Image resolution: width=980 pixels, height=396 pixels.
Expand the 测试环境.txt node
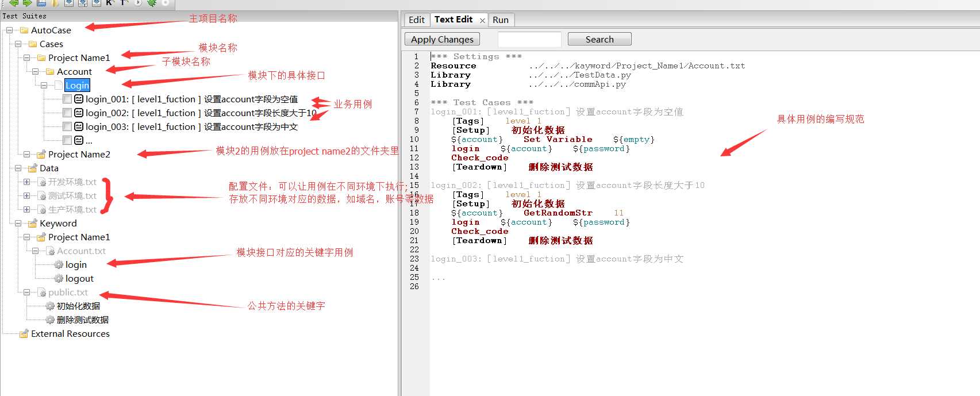pos(26,195)
